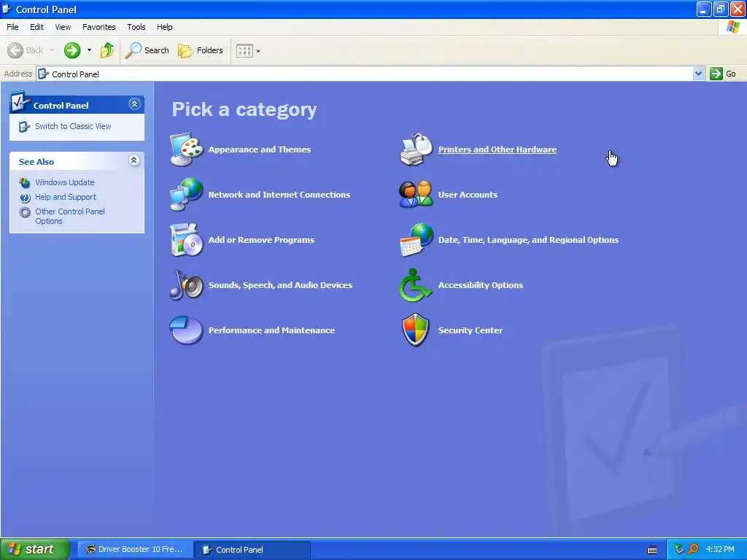
Task: Click the Accessibility Options wheelchair icon
Action: click(415, 285)
